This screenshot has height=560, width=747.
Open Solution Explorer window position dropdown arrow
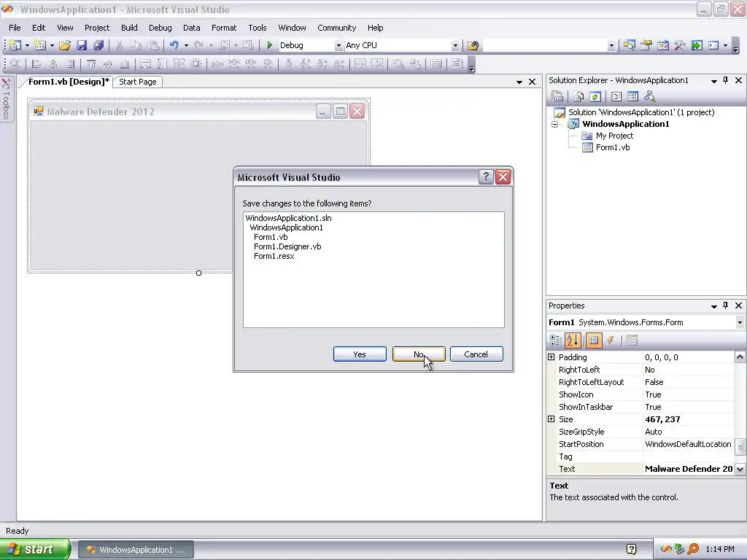[713, 81]
